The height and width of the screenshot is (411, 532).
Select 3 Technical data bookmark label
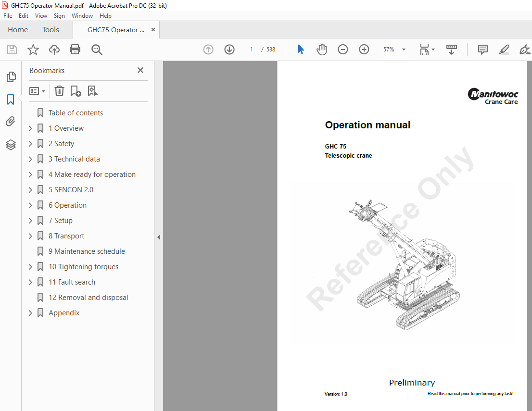[x=74, y=159]
